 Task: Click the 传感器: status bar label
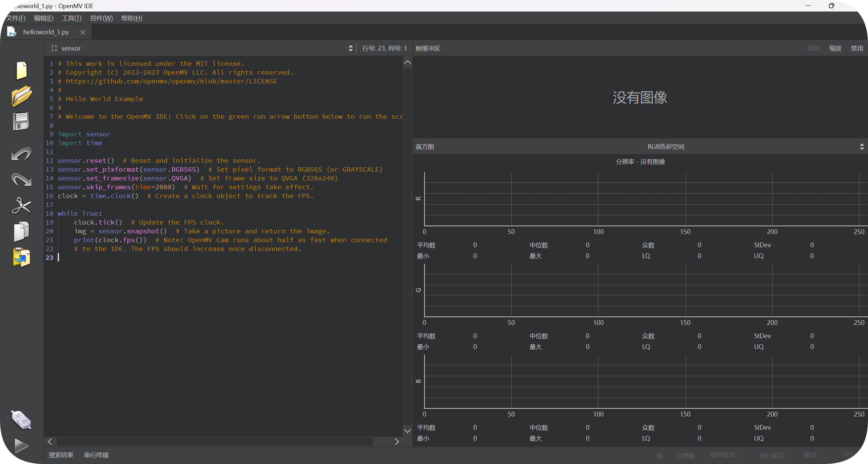click(x=686, y=455)
